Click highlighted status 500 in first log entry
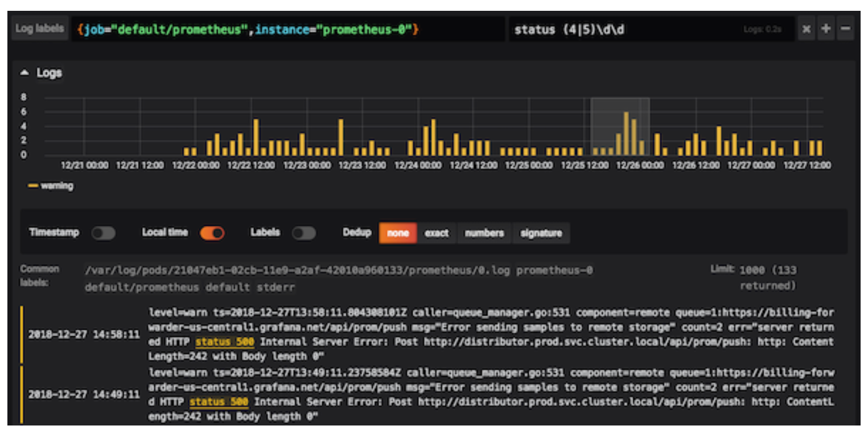The width and height of the screenshot is (868, 438). (225, 342)
